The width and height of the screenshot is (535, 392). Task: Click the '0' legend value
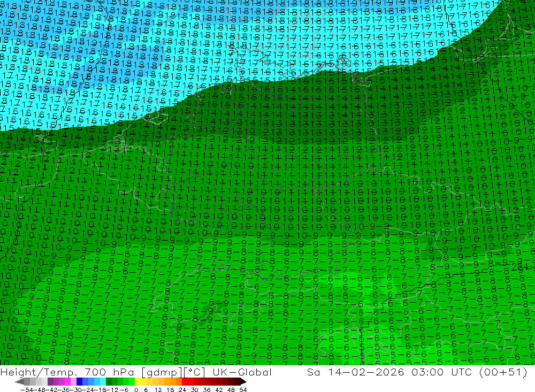pyautogui.click(x=136, y=390)
